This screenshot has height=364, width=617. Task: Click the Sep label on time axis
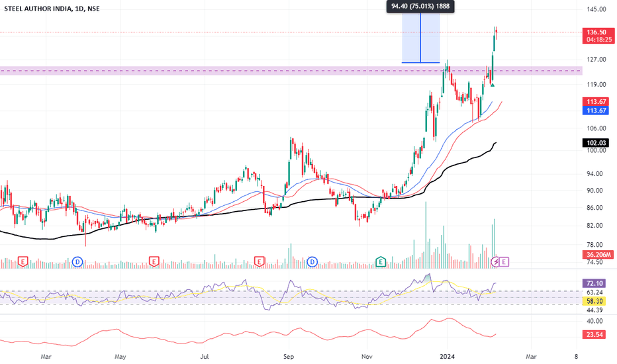click(289, 357)
